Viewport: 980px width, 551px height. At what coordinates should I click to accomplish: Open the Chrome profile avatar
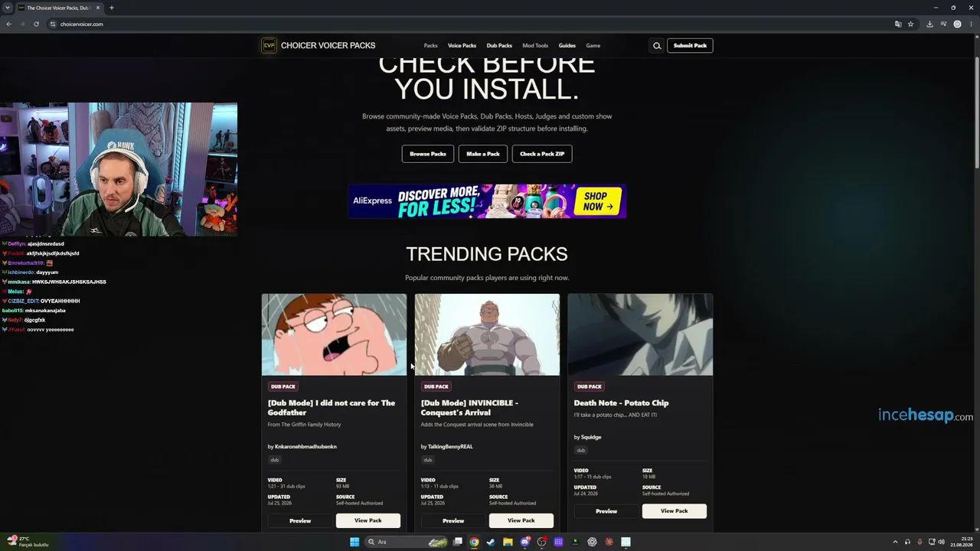pos(957,24)
